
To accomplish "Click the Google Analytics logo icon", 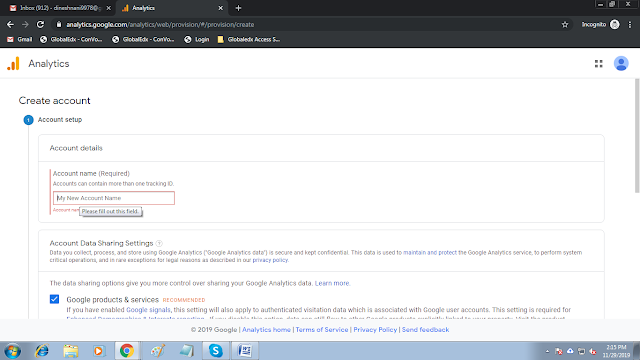I will point(13,64).
